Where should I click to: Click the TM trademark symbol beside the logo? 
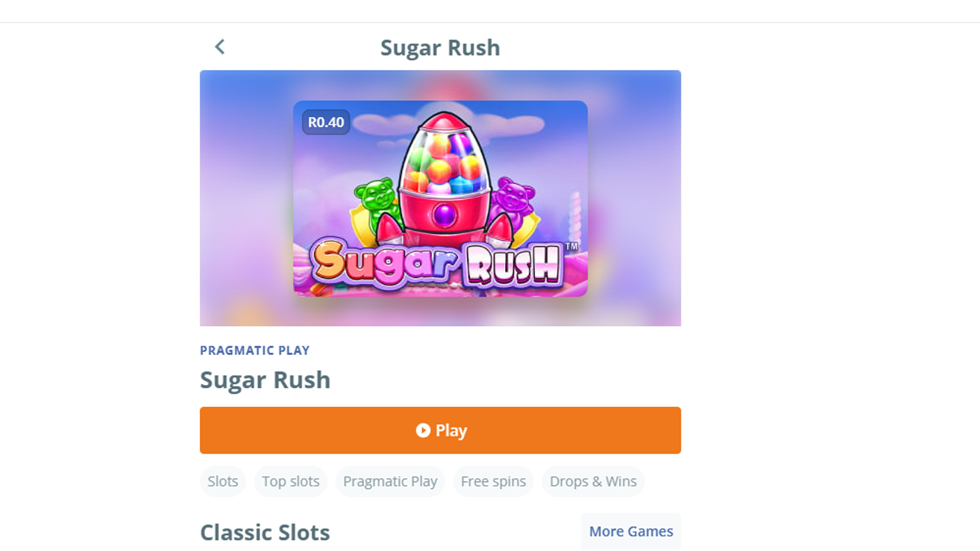(572, 246)
